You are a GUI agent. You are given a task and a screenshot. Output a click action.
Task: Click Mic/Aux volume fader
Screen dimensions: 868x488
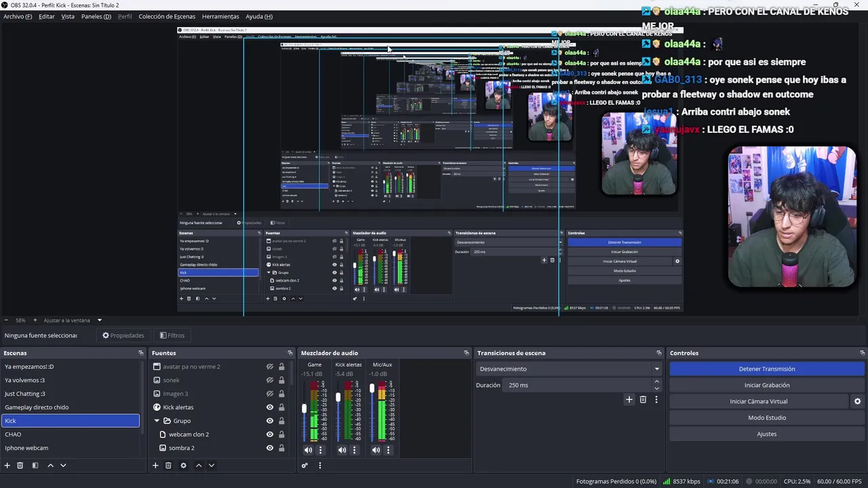[x=372, y=388]
